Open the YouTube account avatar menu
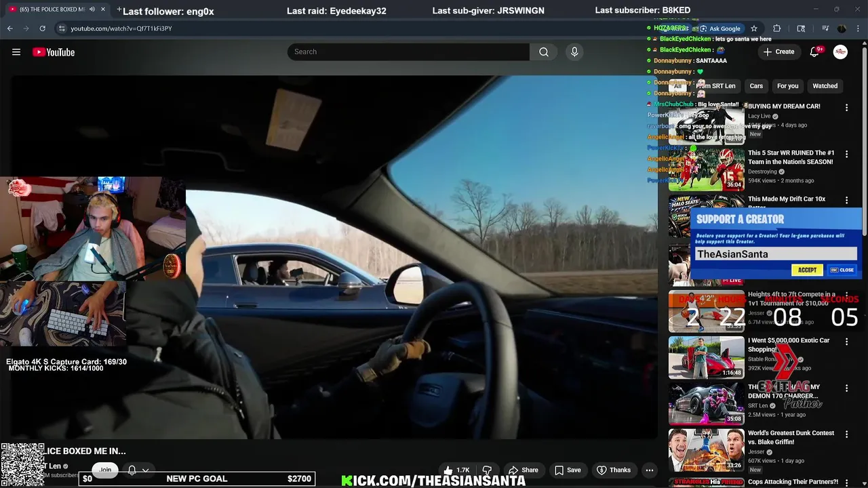This screenshot has width=868, height=488. (840, 52)
